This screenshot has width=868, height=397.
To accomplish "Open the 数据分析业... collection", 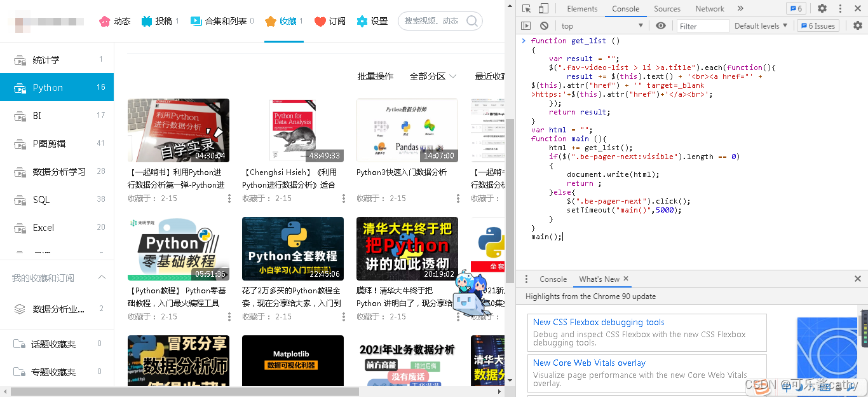I will pos(57,309).
